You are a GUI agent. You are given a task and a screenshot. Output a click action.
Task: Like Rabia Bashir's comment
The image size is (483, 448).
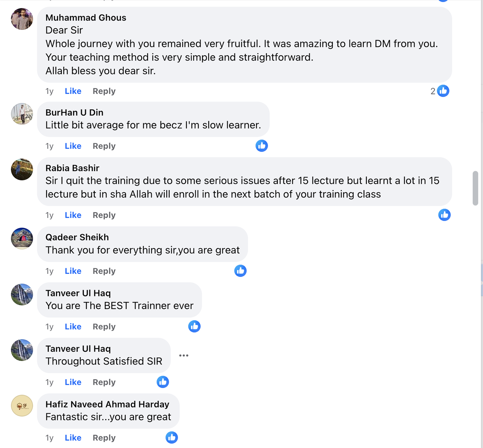click(73, 215)
